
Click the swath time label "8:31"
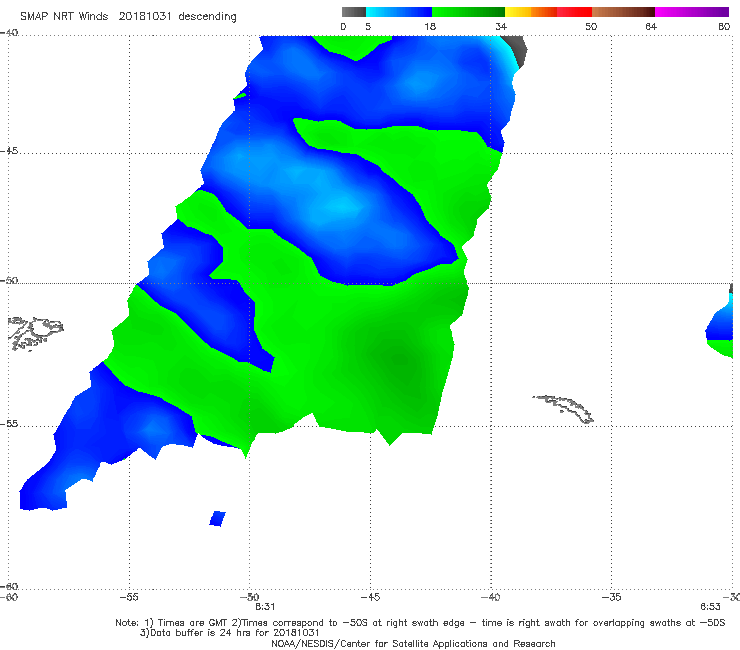click(265, 607)
